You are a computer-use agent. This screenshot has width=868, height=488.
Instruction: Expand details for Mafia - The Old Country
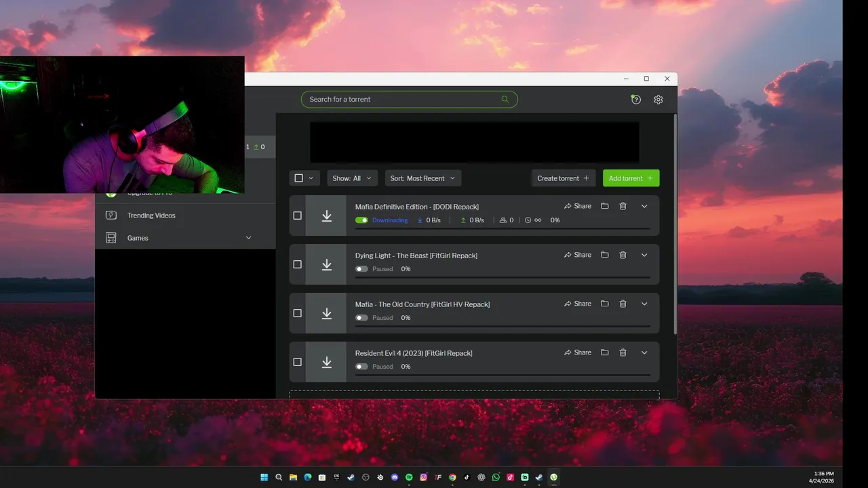[x=644, y=304]
